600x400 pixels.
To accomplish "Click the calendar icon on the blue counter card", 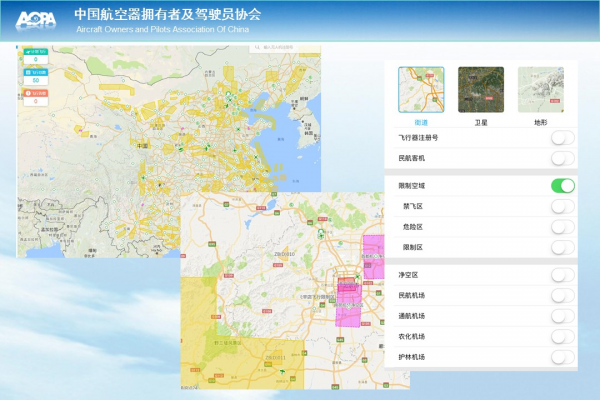I will (28, 72).
